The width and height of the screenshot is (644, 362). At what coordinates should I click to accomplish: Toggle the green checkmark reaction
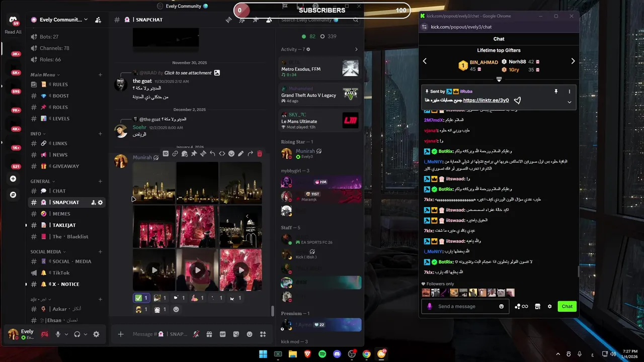click(141, 298)
